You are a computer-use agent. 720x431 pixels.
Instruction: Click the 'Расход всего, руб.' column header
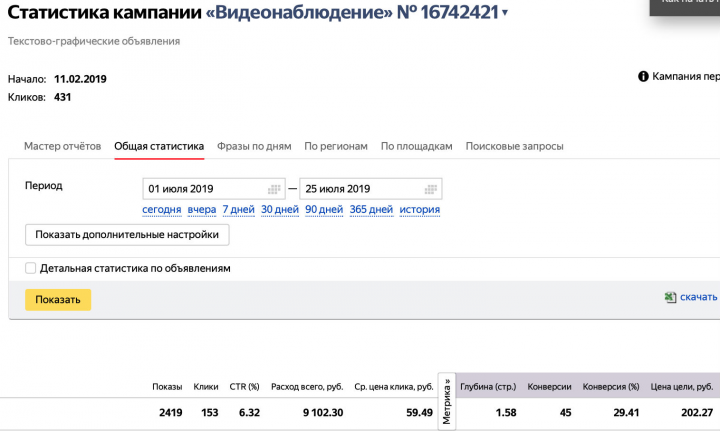click(x=307, y=387)
